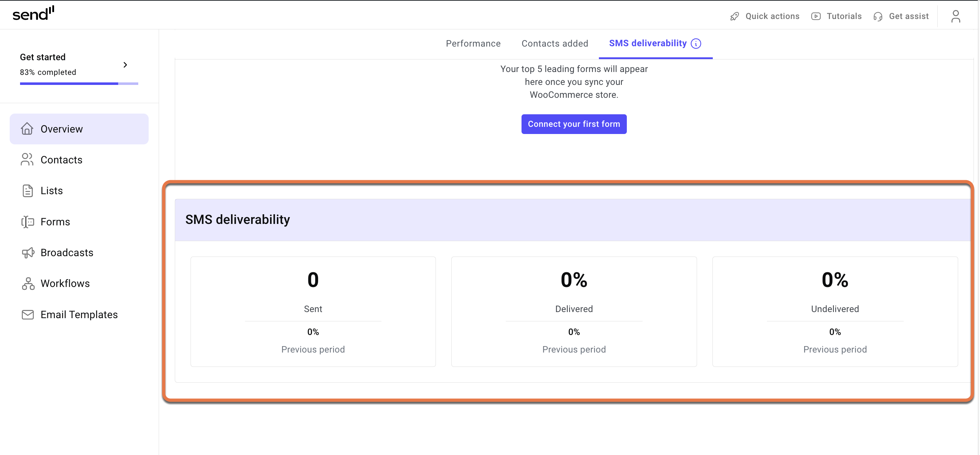Click the send logo

[33, 13]
